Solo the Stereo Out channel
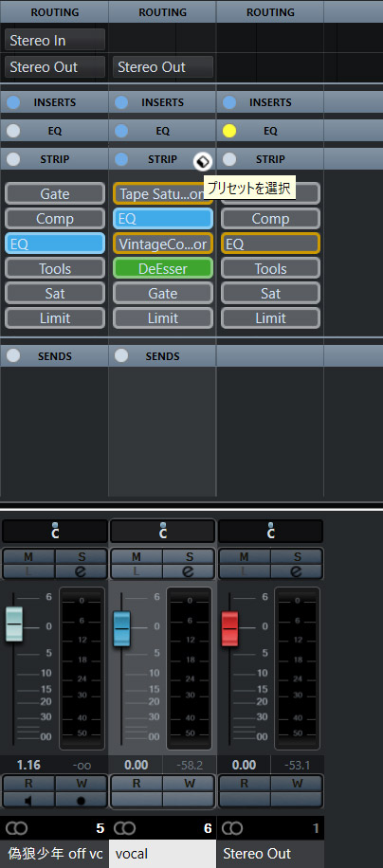383x868 pixels. [x=297, y=556]
